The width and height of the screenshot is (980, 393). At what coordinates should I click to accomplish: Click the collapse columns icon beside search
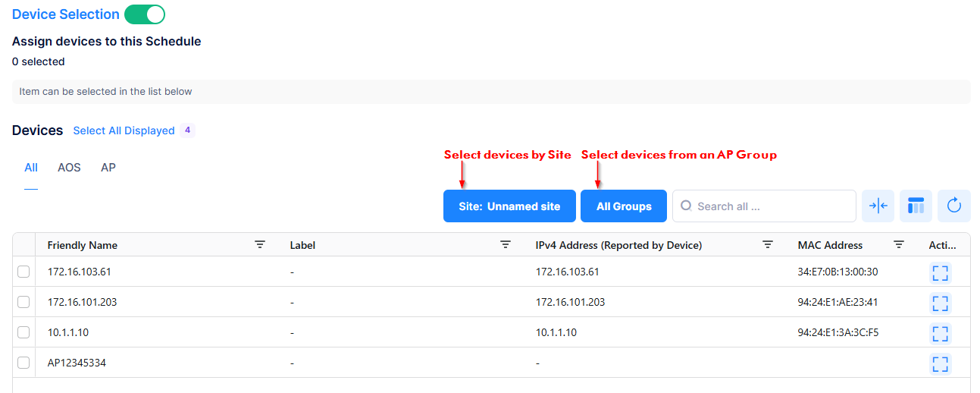[x=878, y=206]
